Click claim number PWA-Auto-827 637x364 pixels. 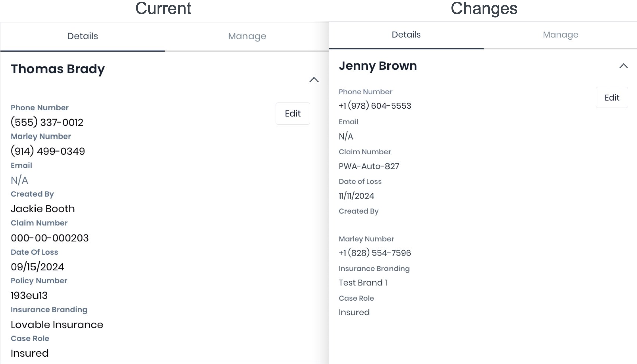[x=369, y=166]
